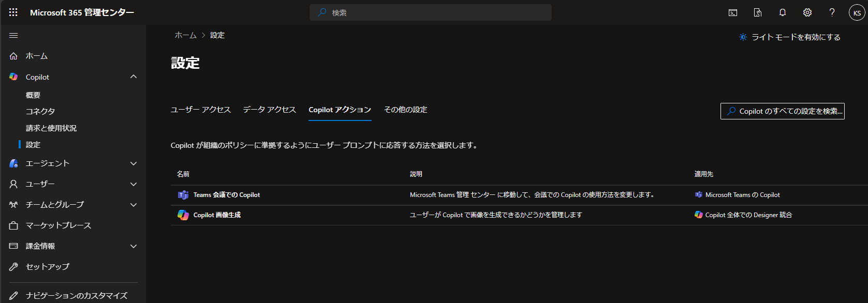Viewport: 868px width, 303px height.
Task: Expand the チームとグループ section chevron
Action: pos(134,205)
